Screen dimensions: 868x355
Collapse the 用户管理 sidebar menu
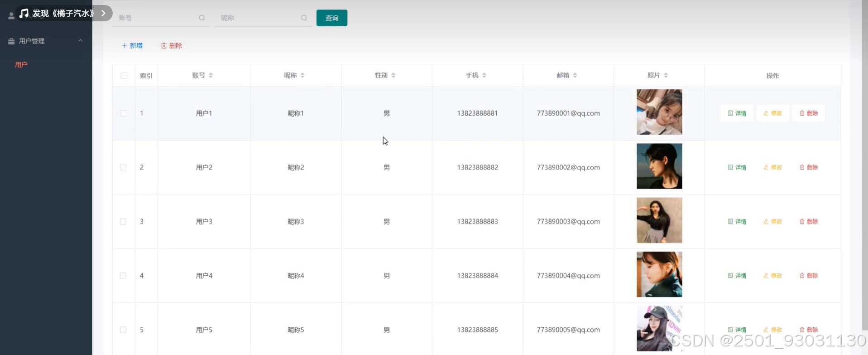46,41
